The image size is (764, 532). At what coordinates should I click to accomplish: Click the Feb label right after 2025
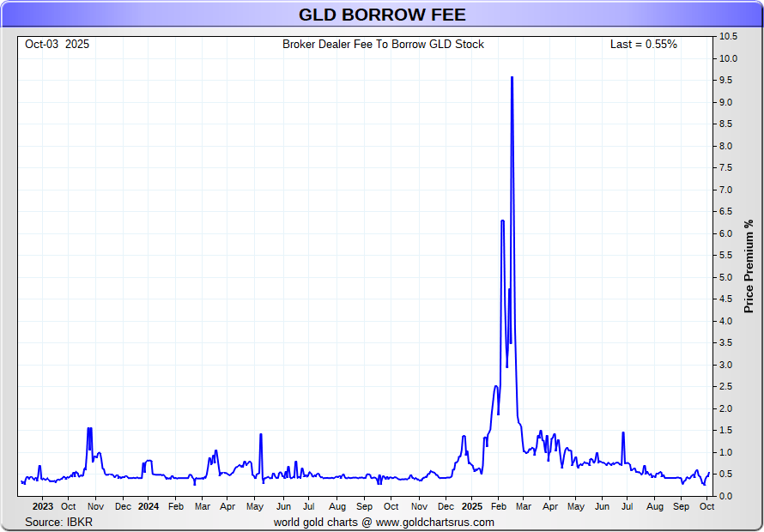(499, 506)
